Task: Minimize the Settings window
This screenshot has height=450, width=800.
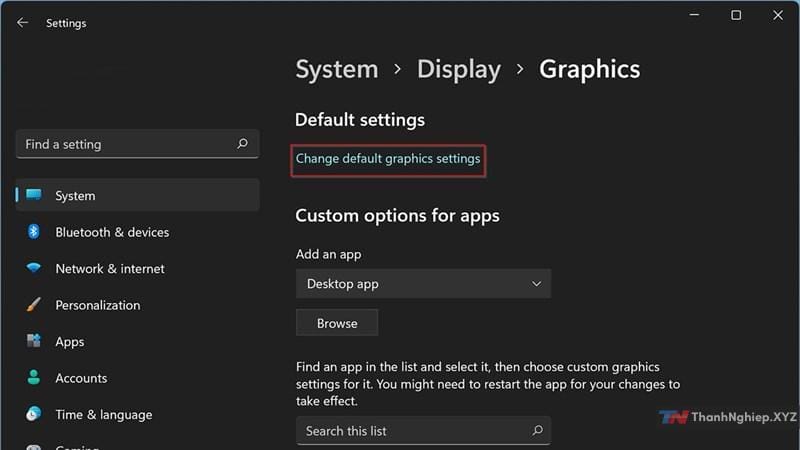Action: 694,15
